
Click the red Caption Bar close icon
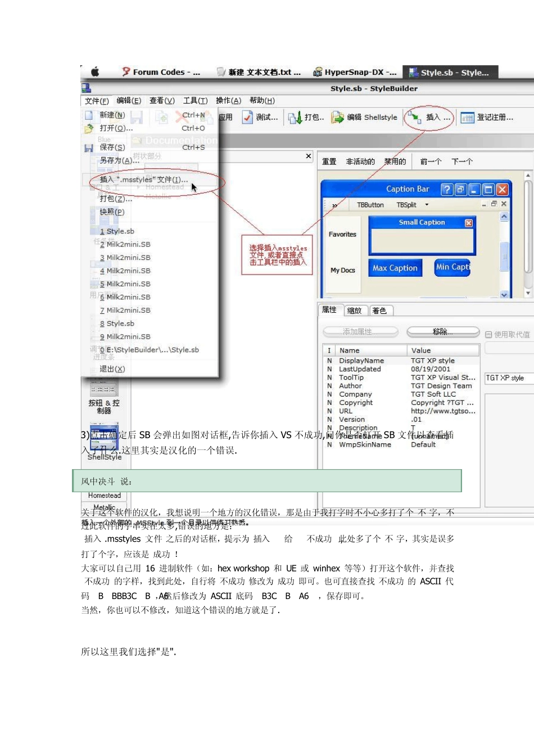point(503,190)
